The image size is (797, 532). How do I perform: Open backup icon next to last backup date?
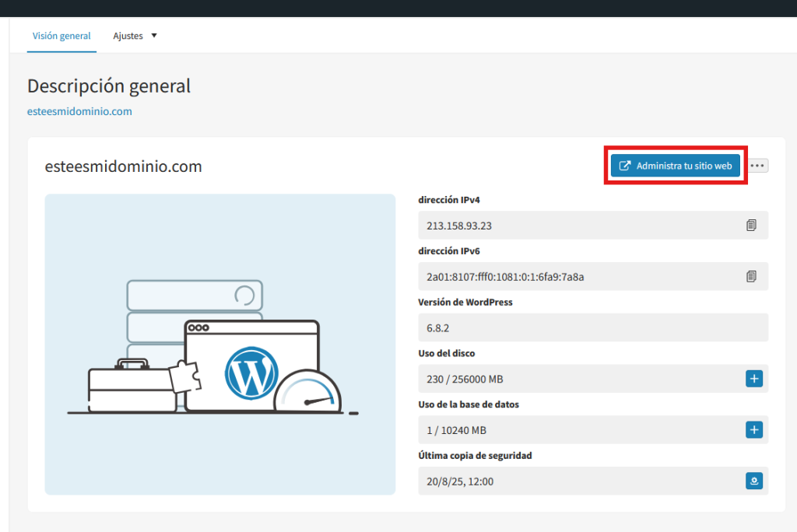(753, 481)
